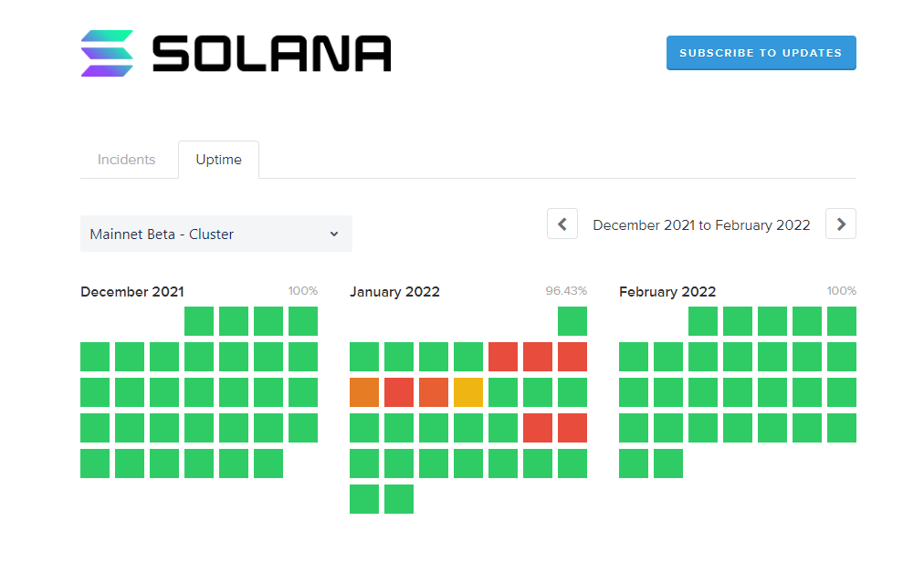This screenshot has width=924, height=573.
Task: Click Subscribe to Updates button
Action: (x=761, y=53)
